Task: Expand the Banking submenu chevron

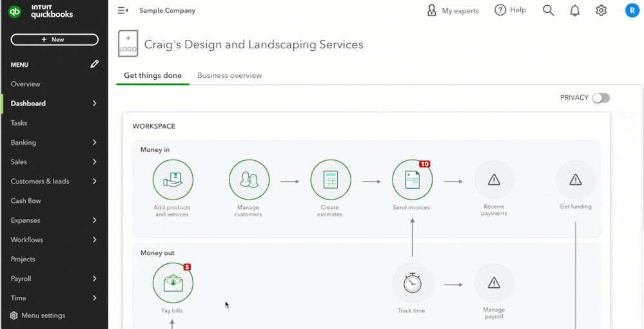Action: [95, 142]
